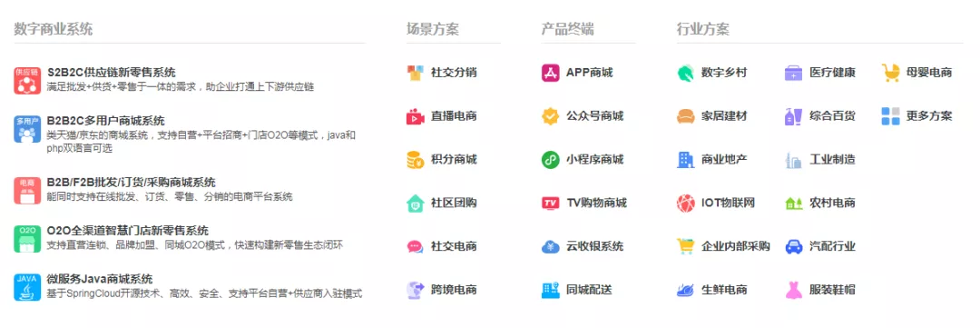The height and width of the screenshot is (328, 980).
Task: Open B2B2C多用户商城系统 link
Action: [x=105, y=120]
